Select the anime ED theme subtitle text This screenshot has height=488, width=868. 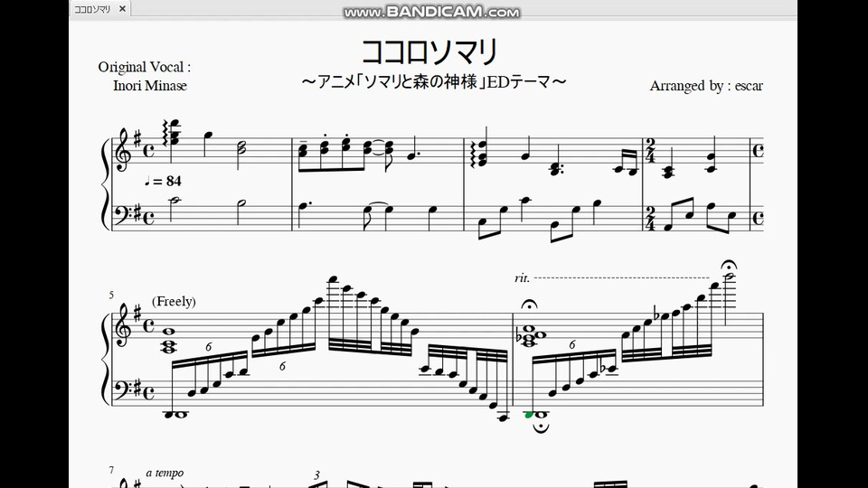click(433, 82)
